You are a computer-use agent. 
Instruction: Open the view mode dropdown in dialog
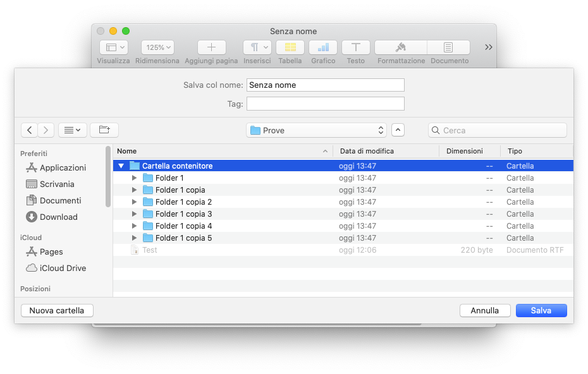pyautogui.click(x=73, y=130)
